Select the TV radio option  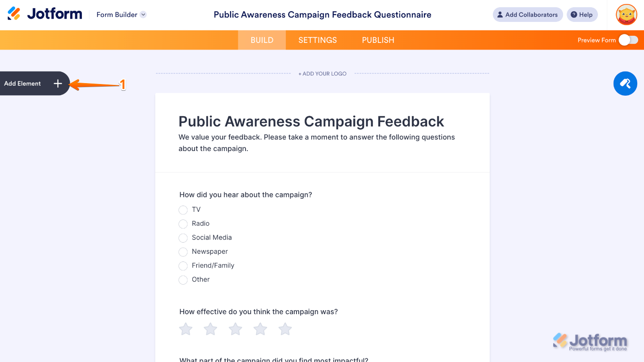click(x=183, y=210)
